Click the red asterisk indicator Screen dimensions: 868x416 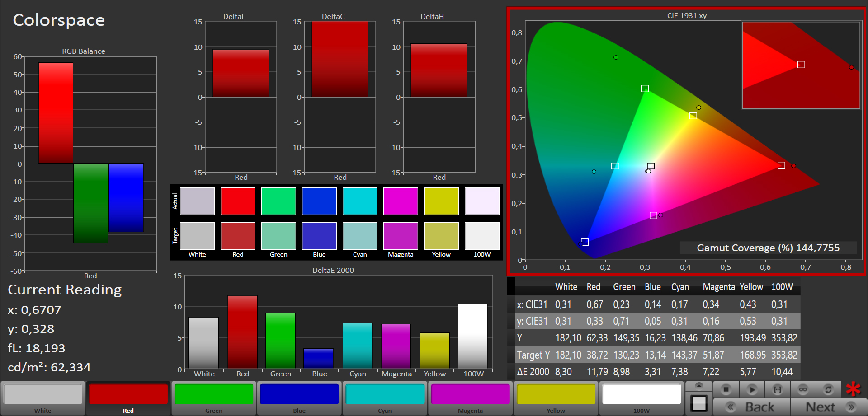pyautogui.click(x=854, y=389)
